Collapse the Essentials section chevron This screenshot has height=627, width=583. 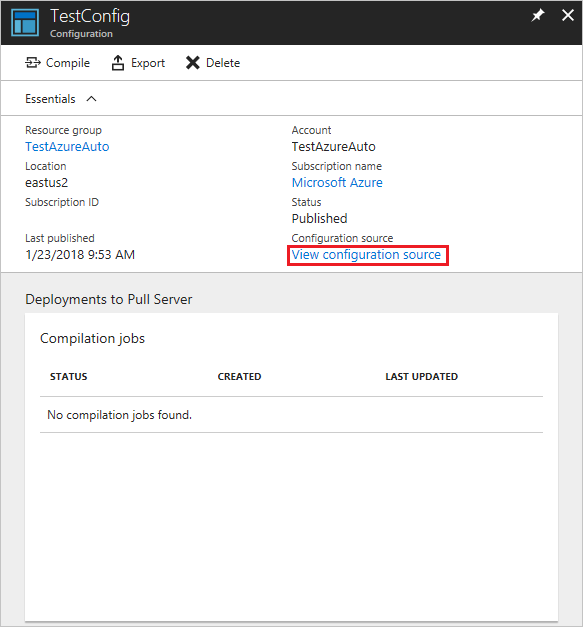coord(92,99)
